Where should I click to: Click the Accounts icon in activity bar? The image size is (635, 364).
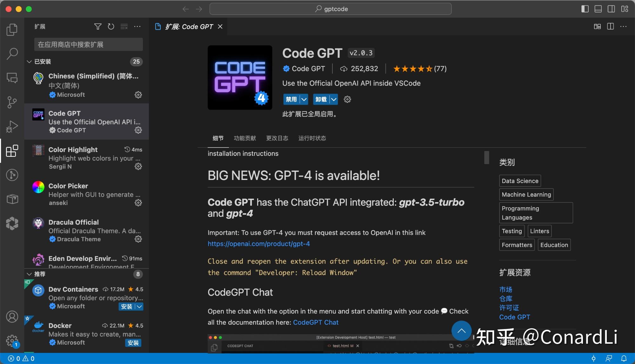point(12,317)
